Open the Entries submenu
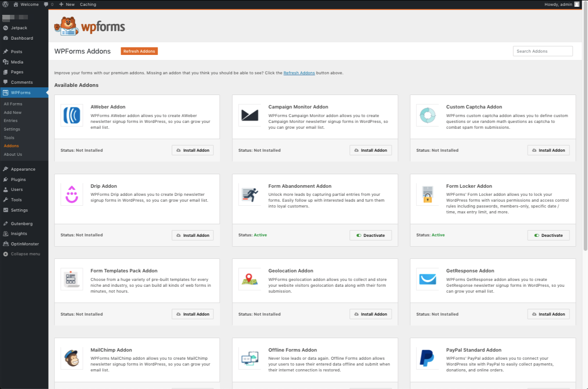Screen dimensions: 588x389 point(11,121)
